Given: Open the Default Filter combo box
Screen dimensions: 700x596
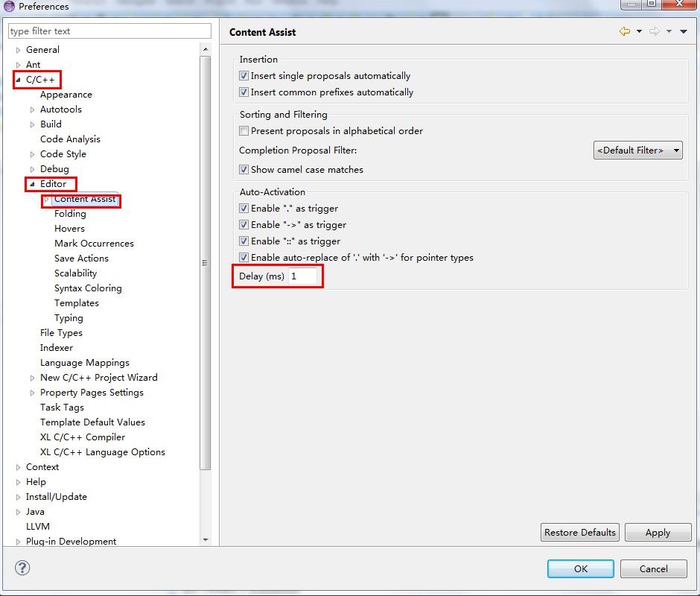Looking at the screenshot, I should coord(637,150).
